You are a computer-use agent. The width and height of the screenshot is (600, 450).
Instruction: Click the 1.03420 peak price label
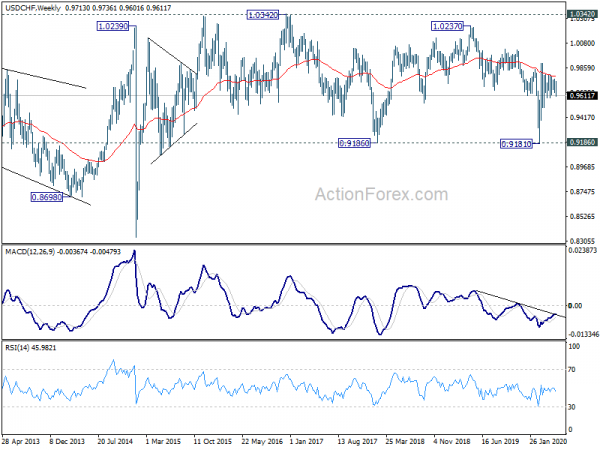coord(263,15)
